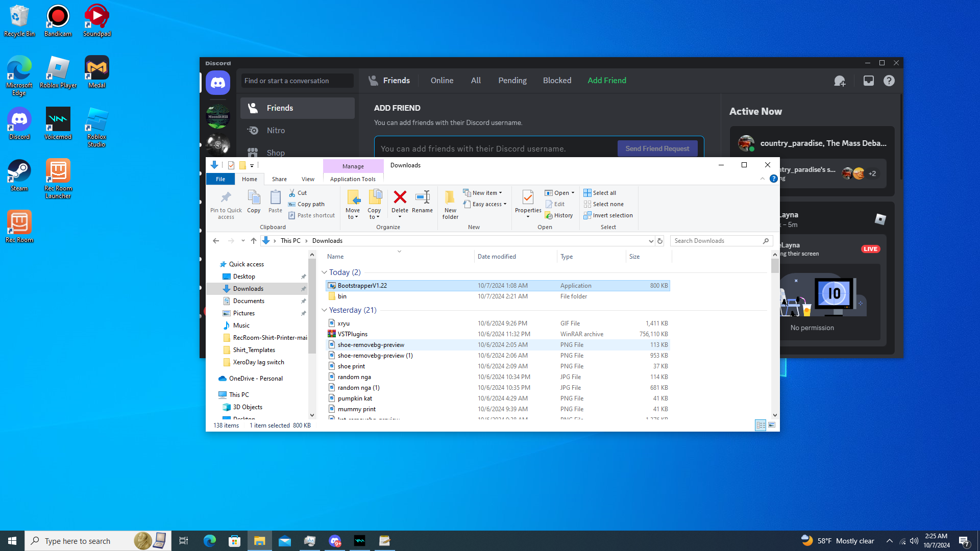Click the Rename icon in the Organize group
Image resolution: width=980 pixels, height=551 pixels.
422,198
